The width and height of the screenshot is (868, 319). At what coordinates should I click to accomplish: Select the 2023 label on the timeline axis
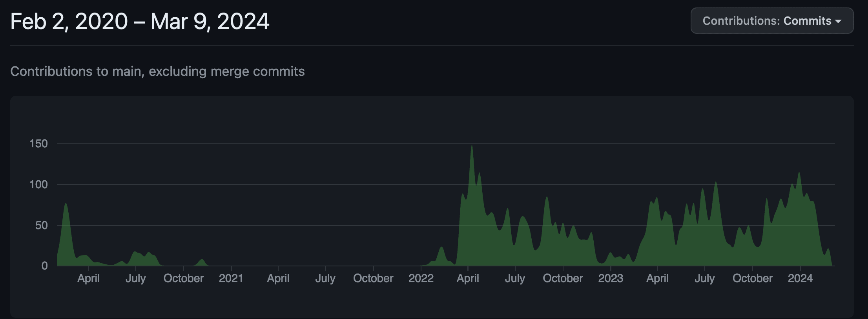point(610,279)
